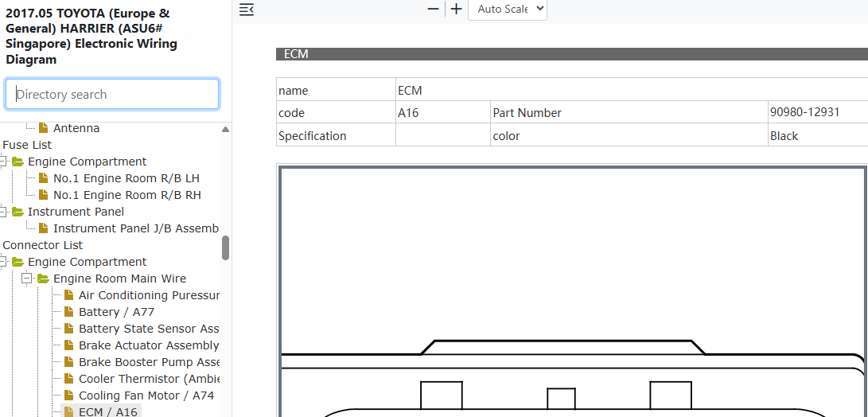Collapse the sidebar with the toggle icon
Viewport: 868px width, 417px height.
pos(247,10)
